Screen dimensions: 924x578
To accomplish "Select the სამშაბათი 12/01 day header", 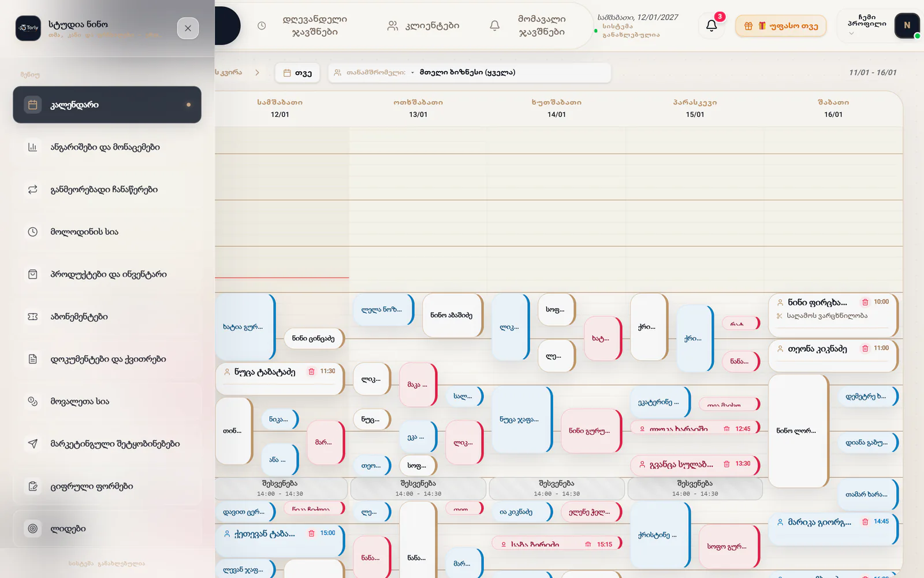I will (x=280, y=108).
